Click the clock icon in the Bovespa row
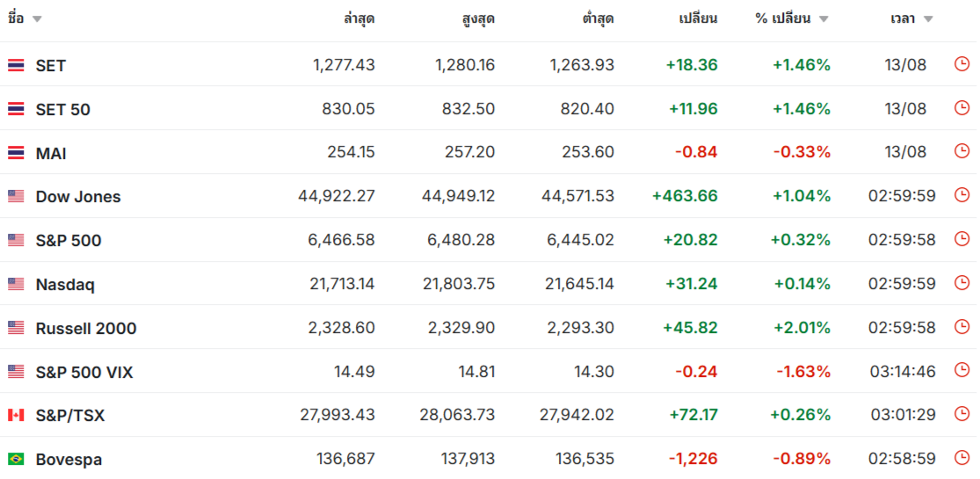 pos(962,458)
